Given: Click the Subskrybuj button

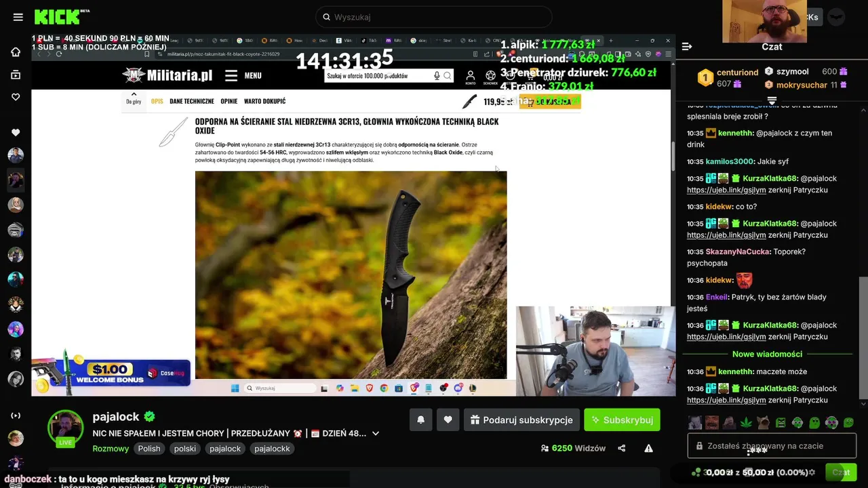Looking at the screenshot, I should [622, 420].
